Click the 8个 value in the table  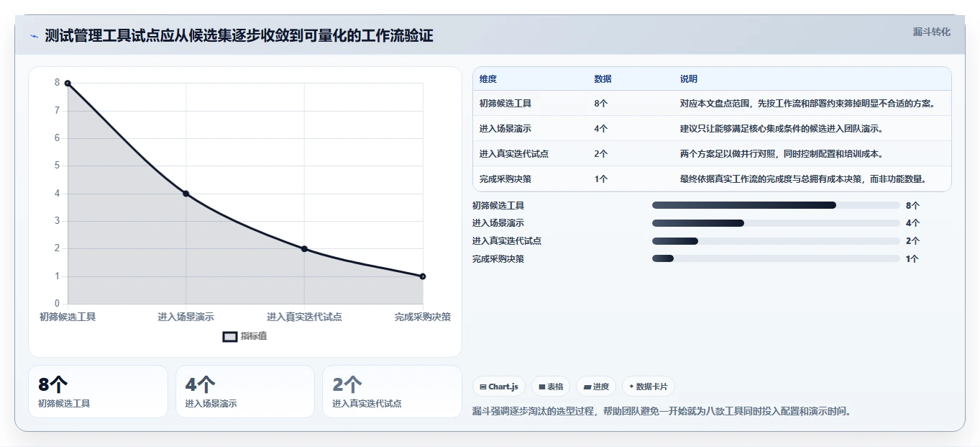coord(601,104)
